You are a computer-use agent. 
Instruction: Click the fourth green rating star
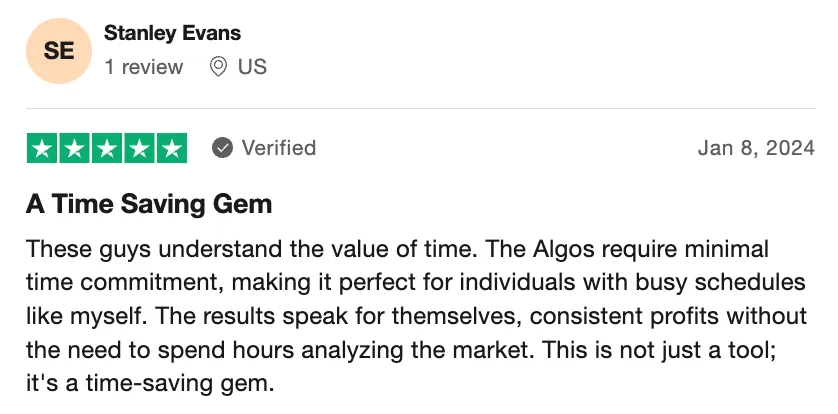click(x=139, y=148)
